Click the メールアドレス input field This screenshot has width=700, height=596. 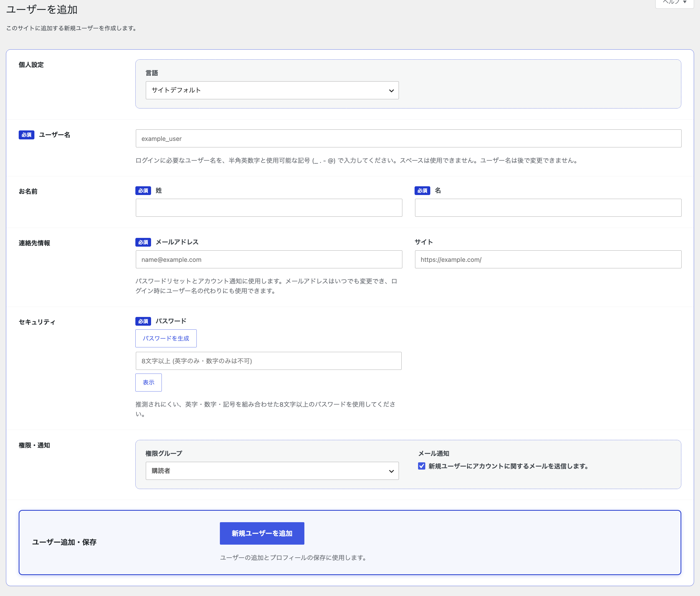click(x=269, y=260)
